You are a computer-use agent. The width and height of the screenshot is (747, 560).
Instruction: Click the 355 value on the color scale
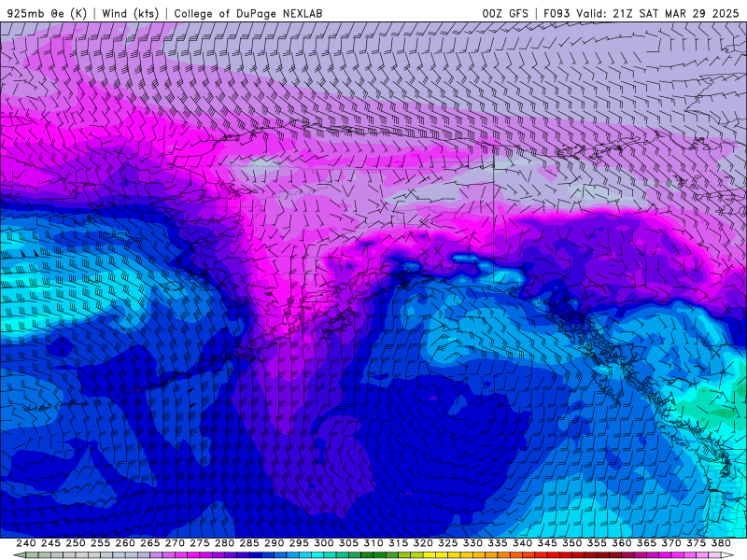click(597, 543)
